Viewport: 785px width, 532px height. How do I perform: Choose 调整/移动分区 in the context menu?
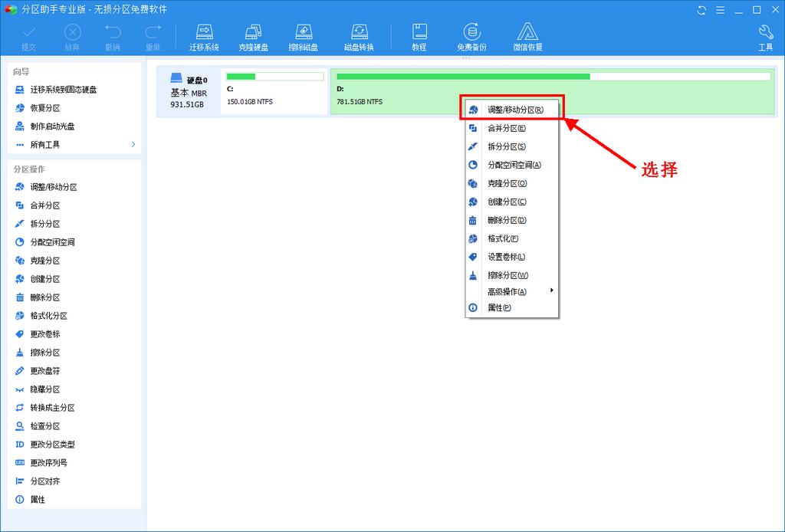[515, 110]
